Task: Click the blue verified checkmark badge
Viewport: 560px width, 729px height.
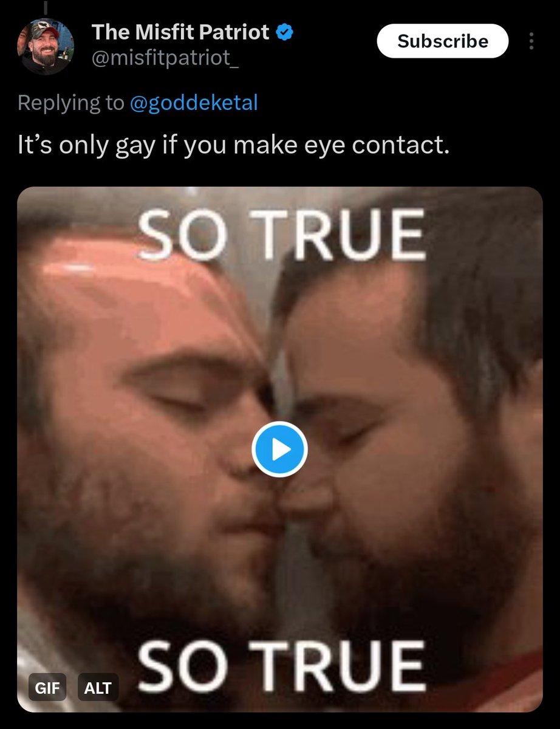Action: coord(285,32)
